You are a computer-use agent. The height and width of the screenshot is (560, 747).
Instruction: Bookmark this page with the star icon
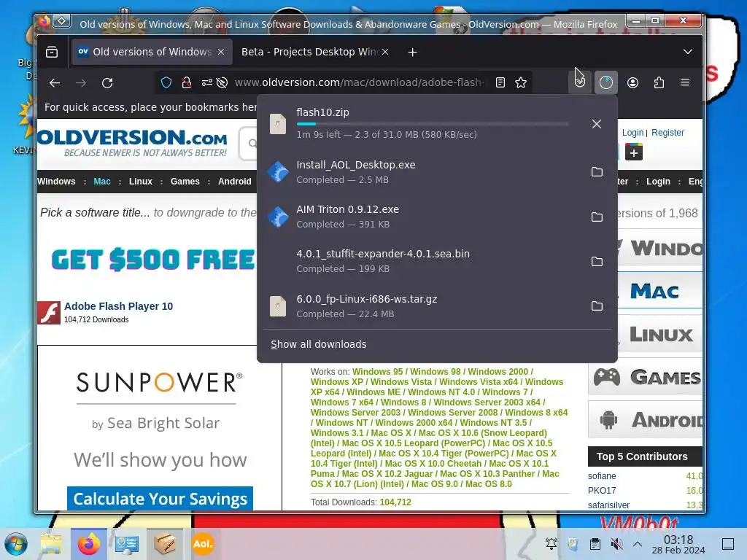(x=521, y=83)
